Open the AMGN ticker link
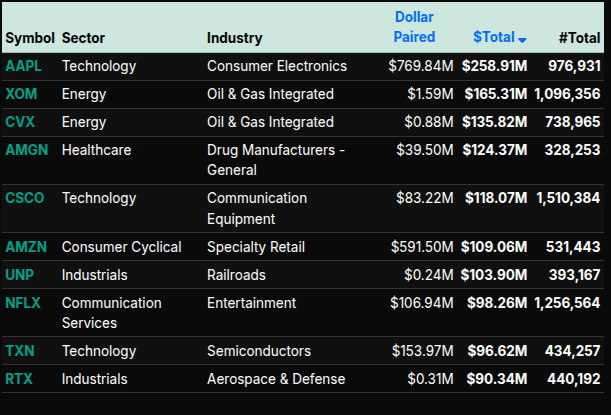611x415 pixels. pos(27,150)
